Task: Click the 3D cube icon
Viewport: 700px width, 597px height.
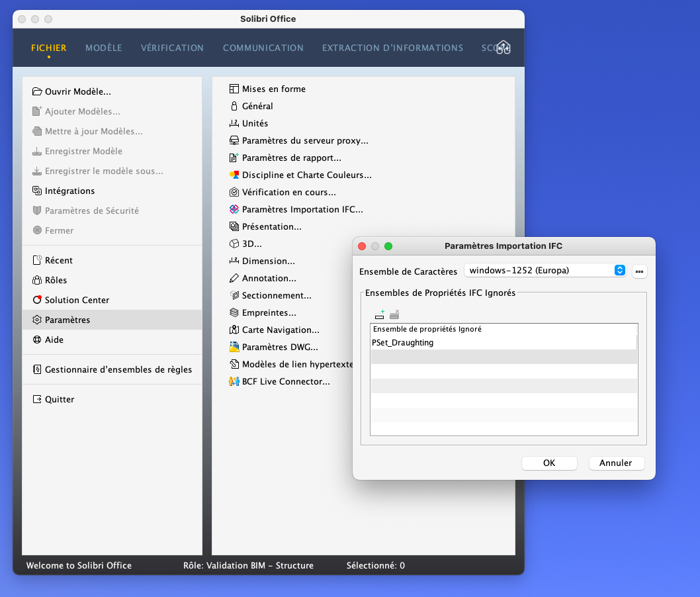Action: pyautogui.click(x=234, y=244)
